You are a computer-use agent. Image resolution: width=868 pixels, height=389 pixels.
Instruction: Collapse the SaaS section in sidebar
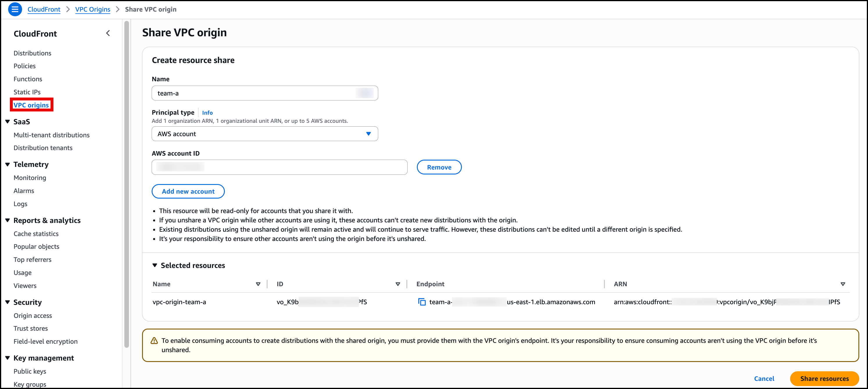[8, 122]
